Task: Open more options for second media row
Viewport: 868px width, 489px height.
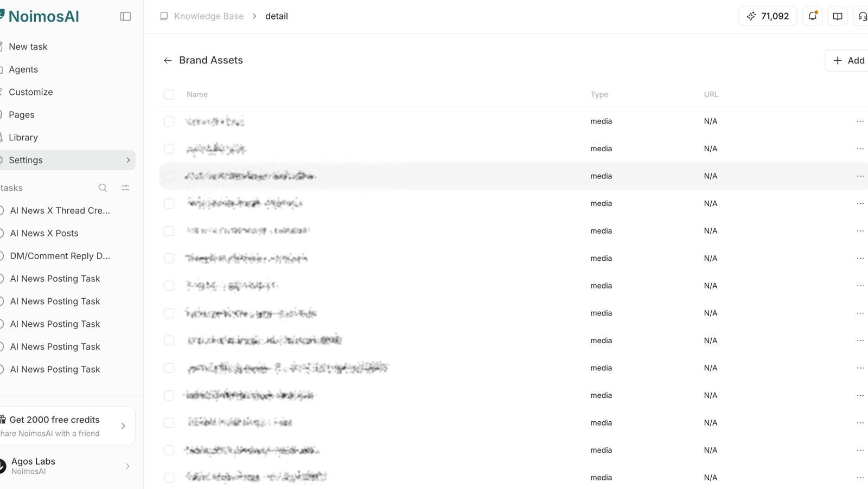Action: point(860,149)
